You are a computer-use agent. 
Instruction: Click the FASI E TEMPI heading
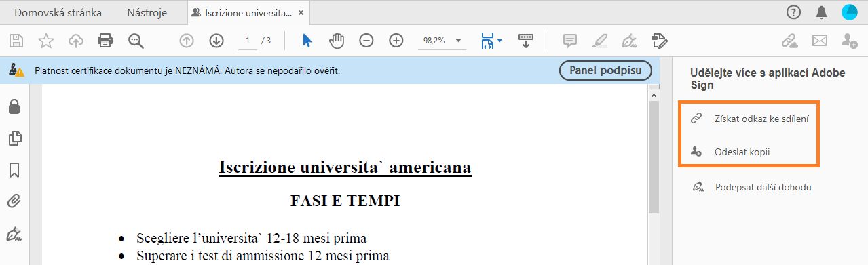click(x=345, y=201)
